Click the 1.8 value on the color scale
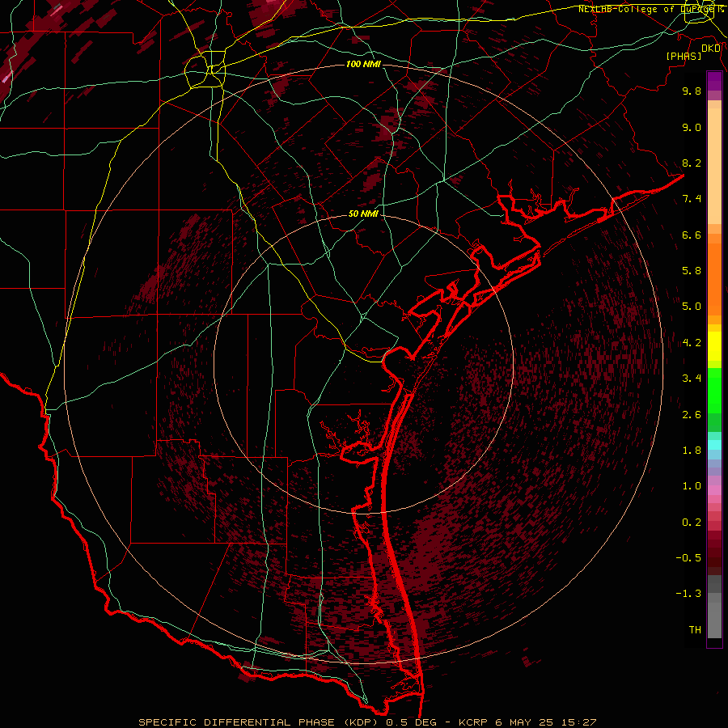 (x=692, y=451)
